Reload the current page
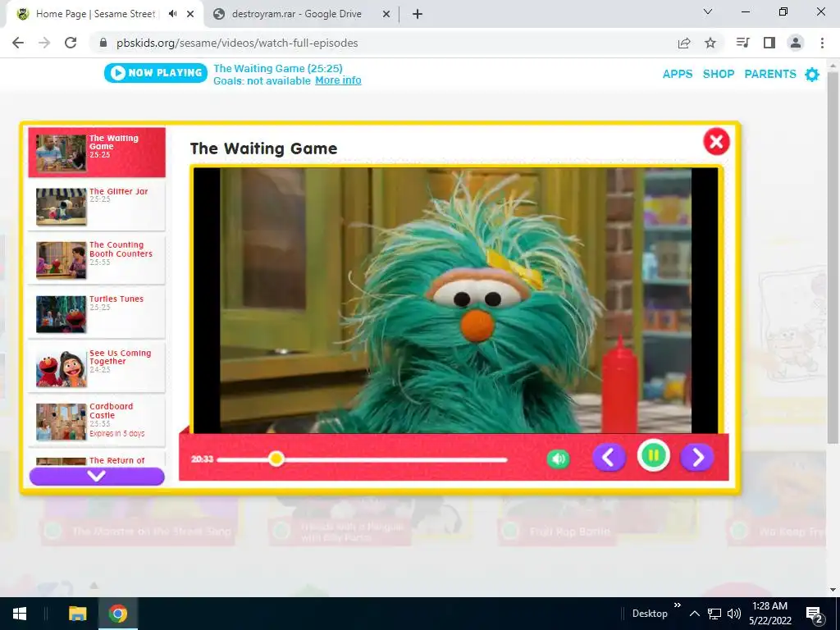Viewport: 840px width, 630px height. [x=71, y=43]
